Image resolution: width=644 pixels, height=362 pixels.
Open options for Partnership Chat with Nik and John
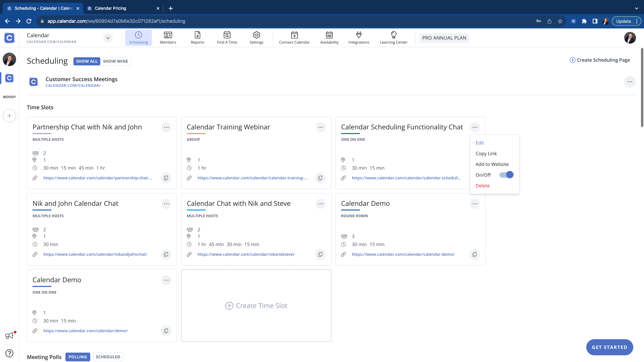click(x=166, y=127)
